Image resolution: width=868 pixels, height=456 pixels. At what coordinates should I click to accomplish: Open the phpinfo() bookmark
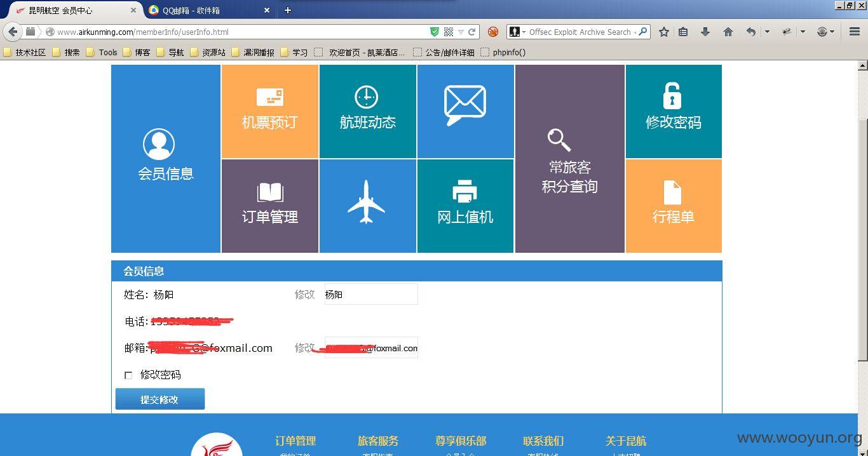pos(503,52)
